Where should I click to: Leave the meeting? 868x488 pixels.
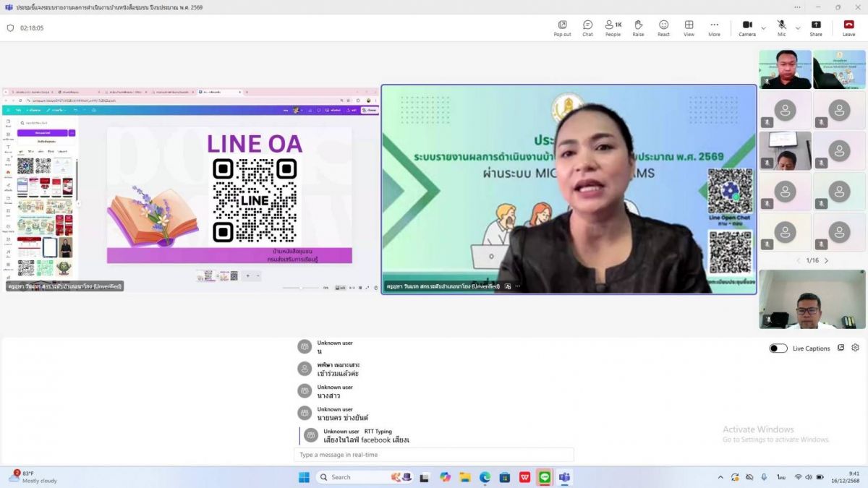click(848, 27)
